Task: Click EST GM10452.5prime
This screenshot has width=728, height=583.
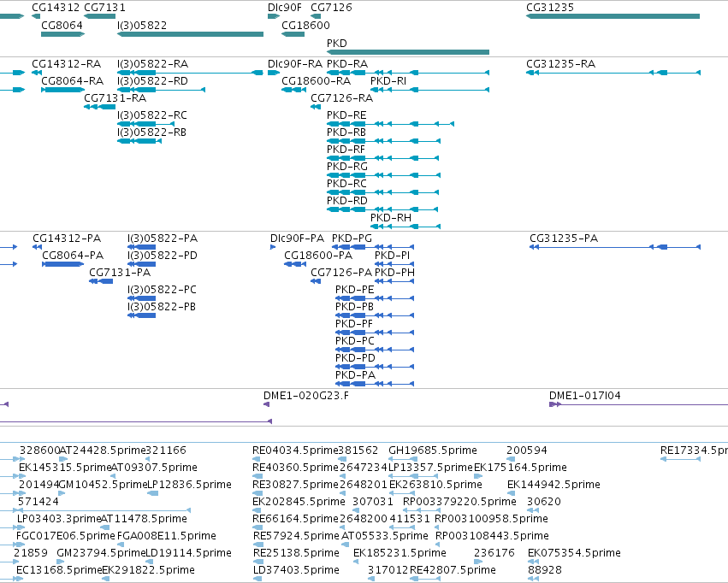Action: [x=103, y=485]
